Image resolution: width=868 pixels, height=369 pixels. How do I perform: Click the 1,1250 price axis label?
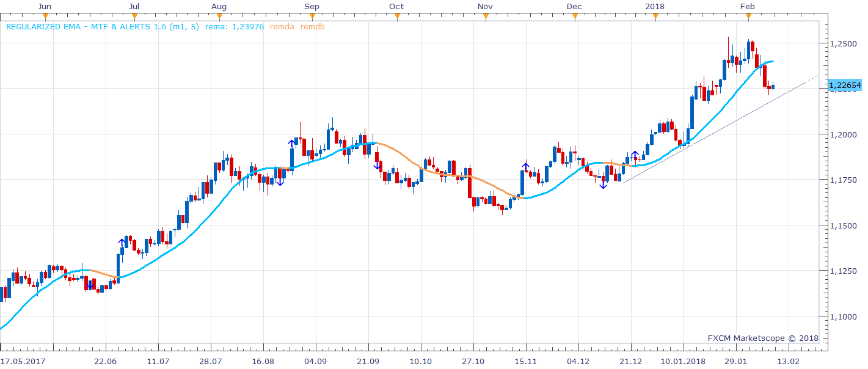(x=842, y=271)
